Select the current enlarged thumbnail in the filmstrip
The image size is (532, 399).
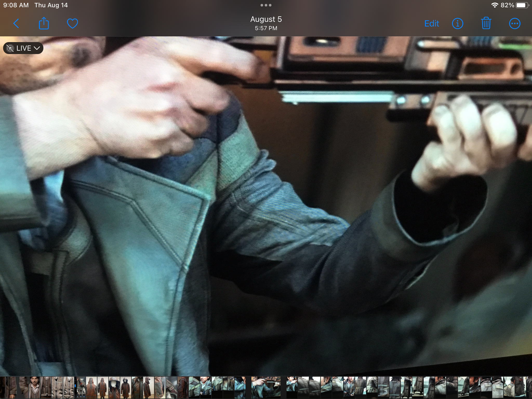[266, 388]
